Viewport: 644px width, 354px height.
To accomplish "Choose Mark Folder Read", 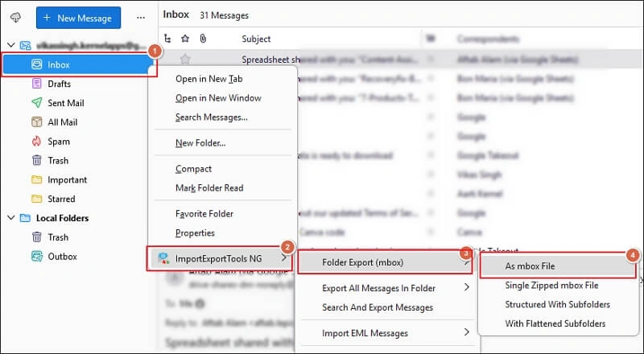I will (209, 187).
